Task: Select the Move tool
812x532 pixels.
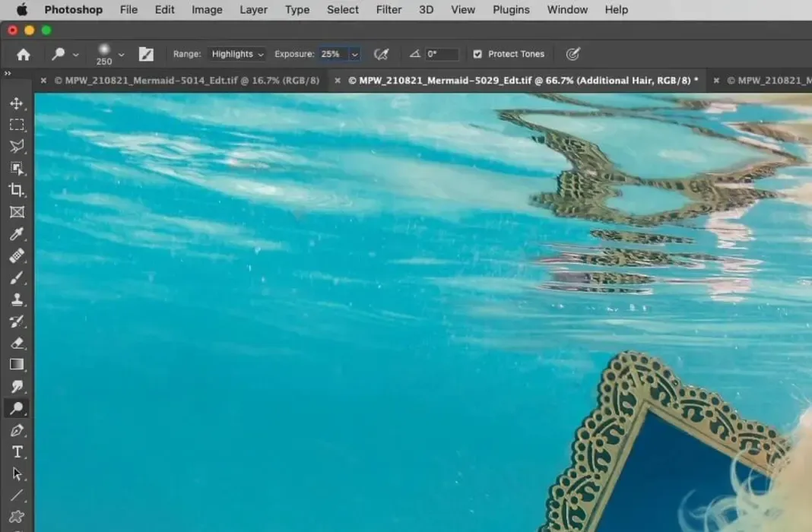Action: [x=17, y=103]
